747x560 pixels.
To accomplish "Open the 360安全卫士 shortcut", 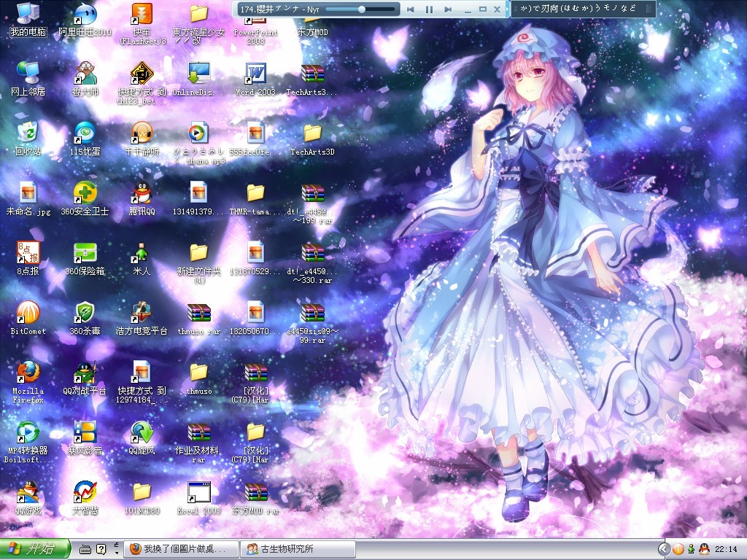I will coord(85,193).
